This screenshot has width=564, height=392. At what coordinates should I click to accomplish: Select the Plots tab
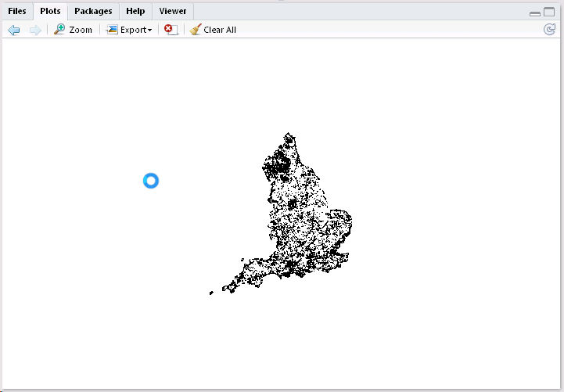tap(50, 11)
